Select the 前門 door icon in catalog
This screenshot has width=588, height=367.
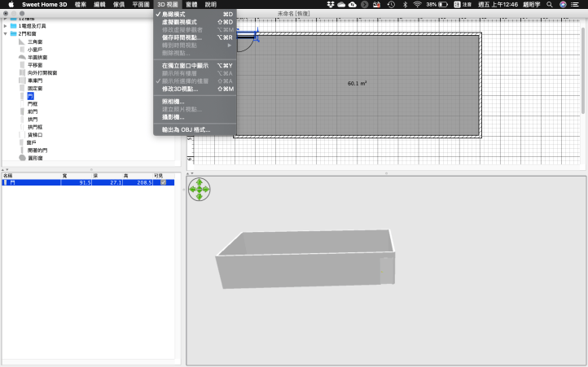22,111
